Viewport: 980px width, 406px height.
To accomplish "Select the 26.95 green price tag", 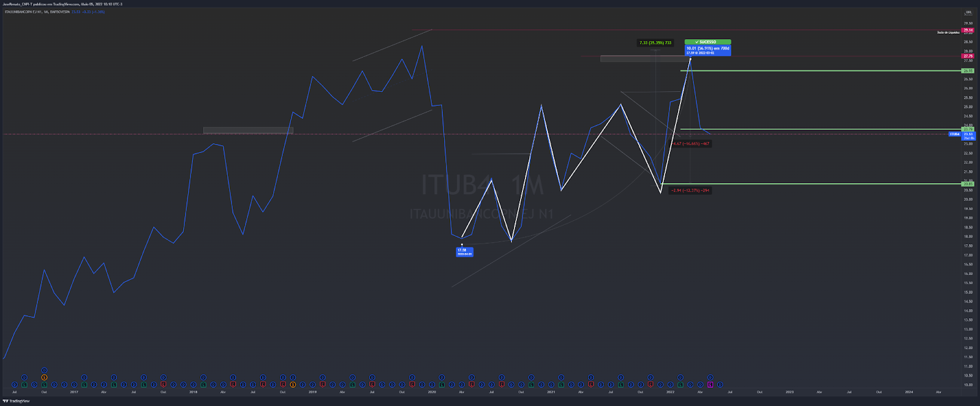I will tap(968, 71).
